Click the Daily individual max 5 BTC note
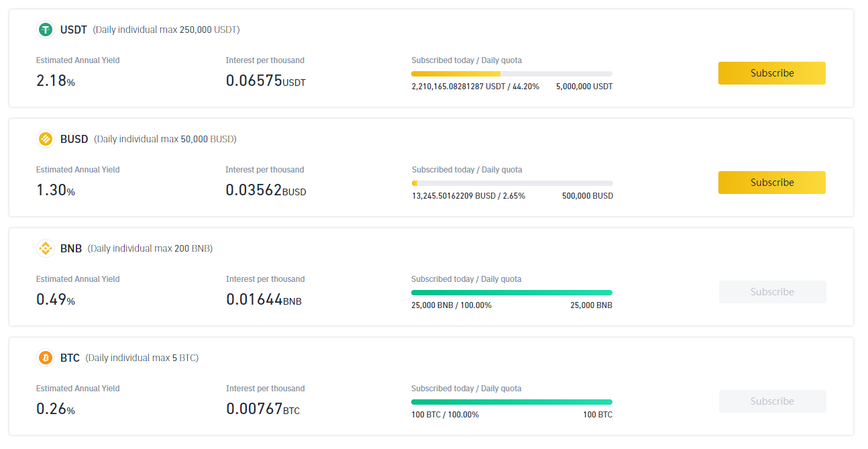Screen dimensions: 868x449 click(x=142, y=358)
